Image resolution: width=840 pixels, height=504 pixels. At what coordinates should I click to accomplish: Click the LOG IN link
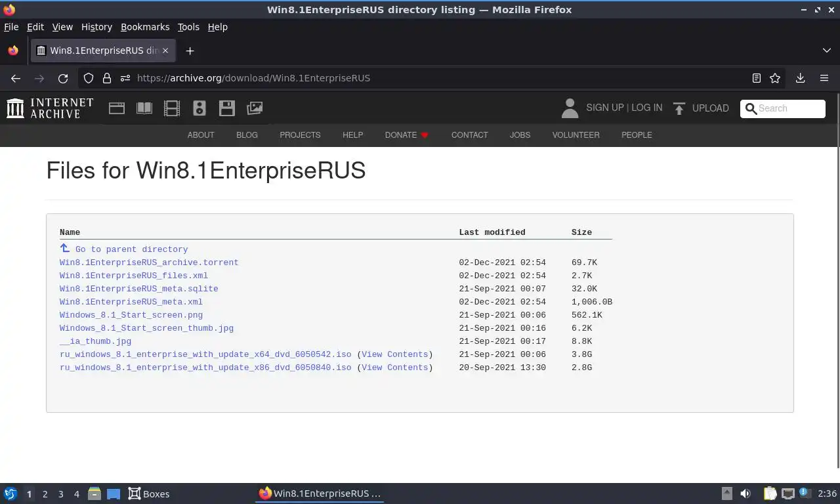click(647, 108)
